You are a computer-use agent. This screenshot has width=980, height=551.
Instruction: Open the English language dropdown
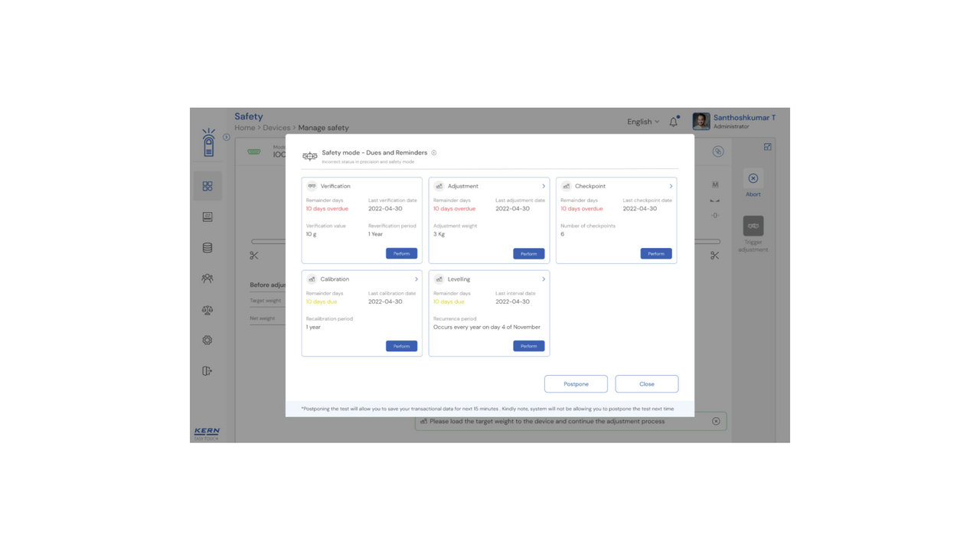click(642, 122)
